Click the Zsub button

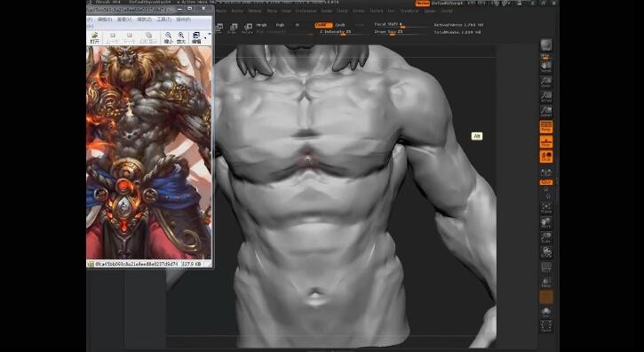click(340, 25)
